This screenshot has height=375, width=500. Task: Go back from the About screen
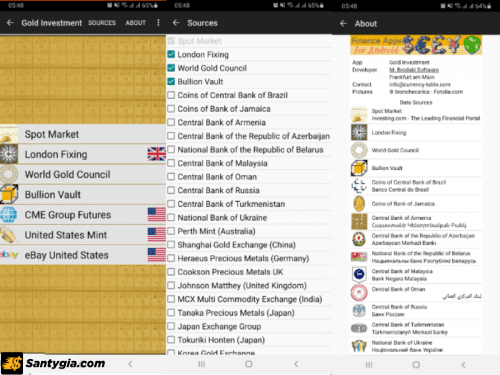point(343,23)
